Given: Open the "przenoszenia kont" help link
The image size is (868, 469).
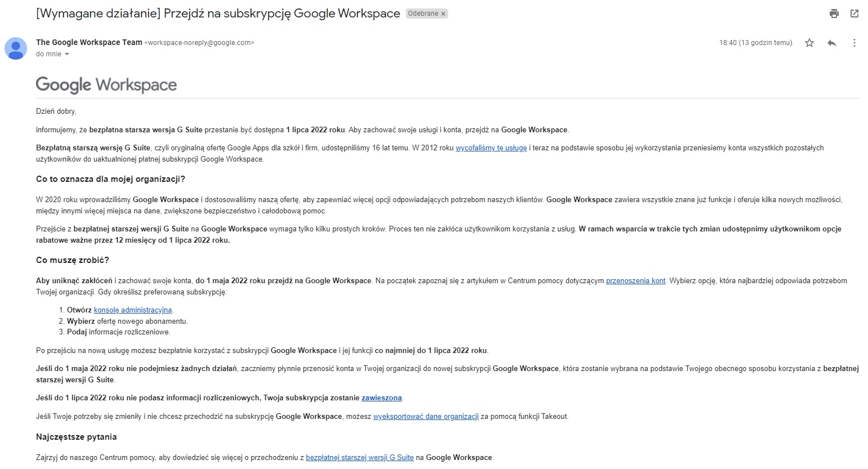Looking at the screenshot, I should [635, 280].
